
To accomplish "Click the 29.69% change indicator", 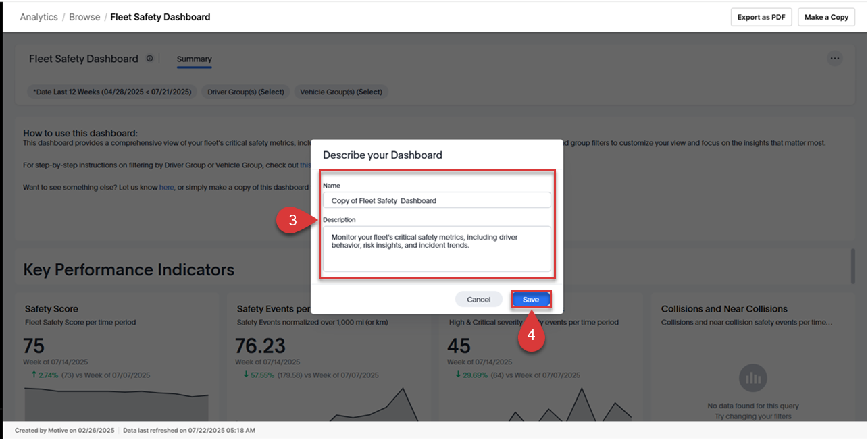I will 471,375.
